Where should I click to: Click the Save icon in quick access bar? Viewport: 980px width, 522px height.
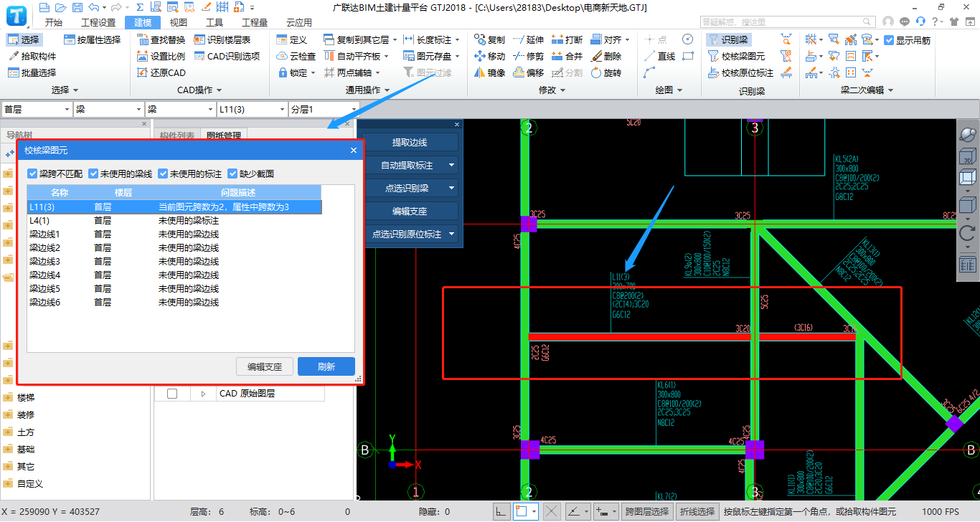[x=76, y=8]
